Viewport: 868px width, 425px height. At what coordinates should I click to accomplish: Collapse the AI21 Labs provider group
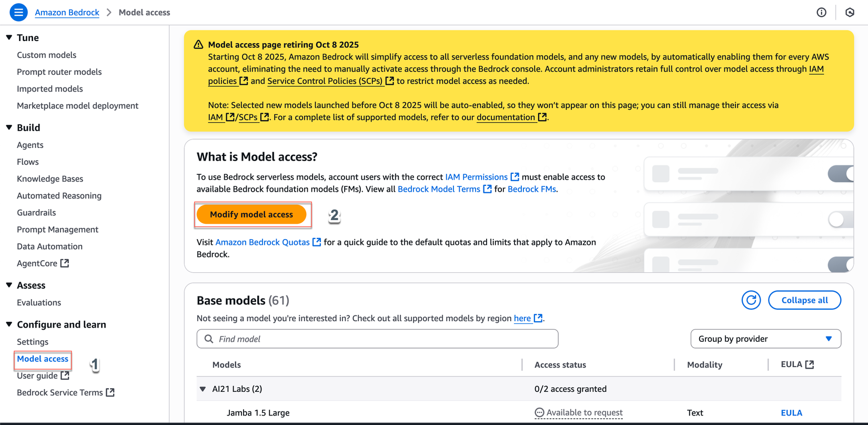point(203,389)
